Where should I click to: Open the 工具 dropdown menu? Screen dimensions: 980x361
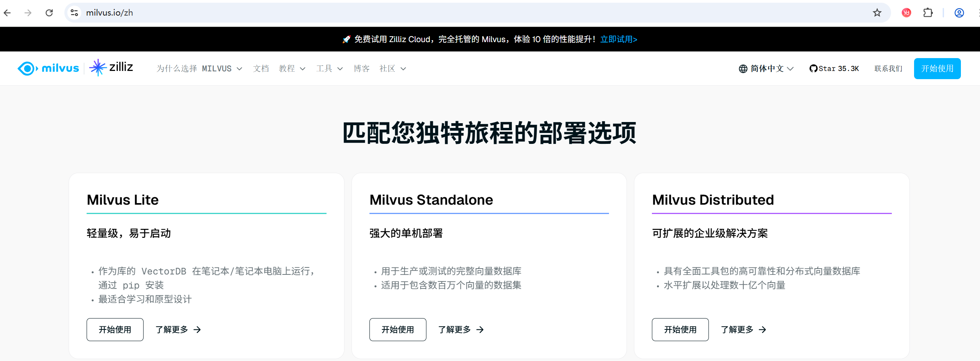coord(328,68)
